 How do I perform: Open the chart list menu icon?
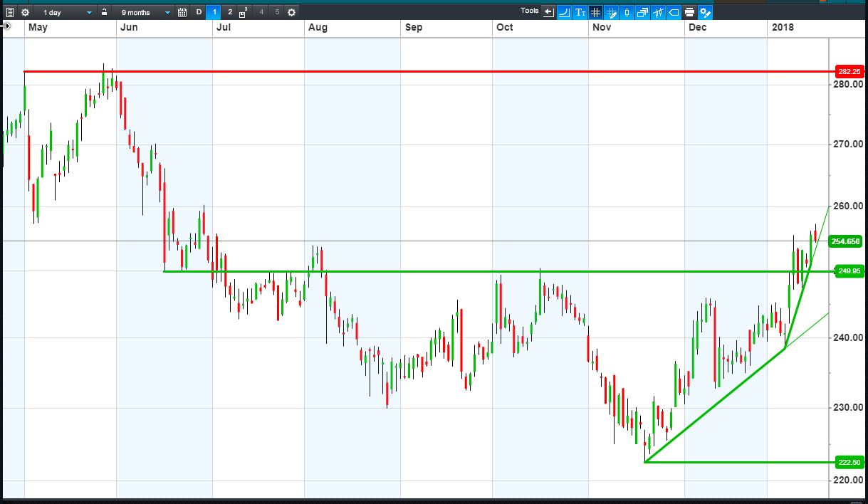coord(9,12)
